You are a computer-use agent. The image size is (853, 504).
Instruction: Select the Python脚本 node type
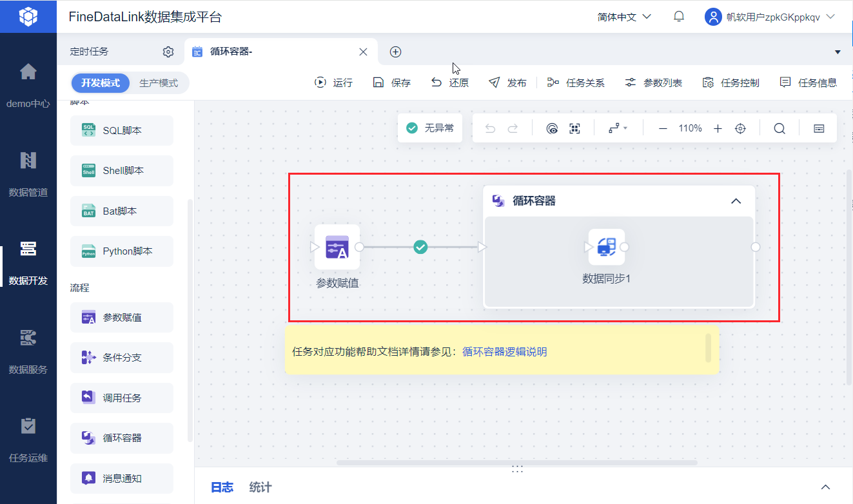pyautogui.click(x=122, y=251)
